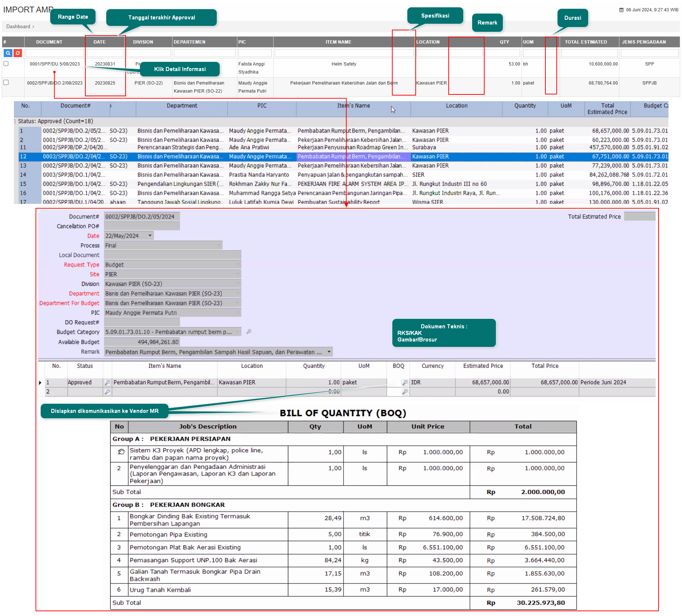The height and width of the screenshot is (616, 682).
Task: Click the Budget Category lookup icon
Action: [x=249, y=332]
